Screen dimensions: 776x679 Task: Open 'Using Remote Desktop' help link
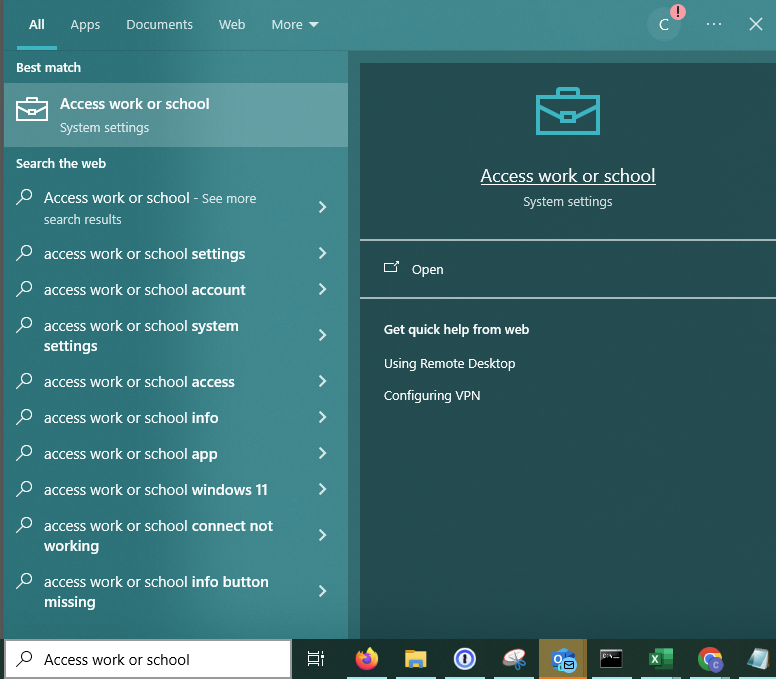449,364
